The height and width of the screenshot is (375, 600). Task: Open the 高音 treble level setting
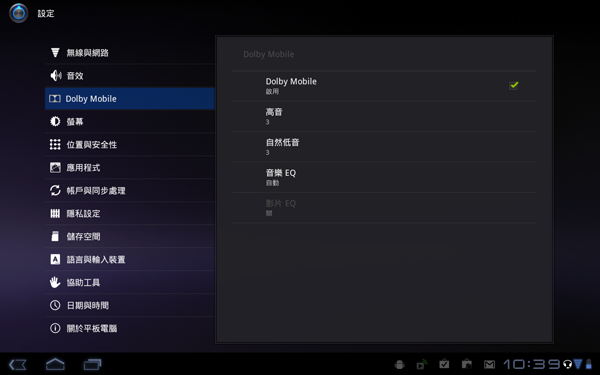click(x=384, y=116)
